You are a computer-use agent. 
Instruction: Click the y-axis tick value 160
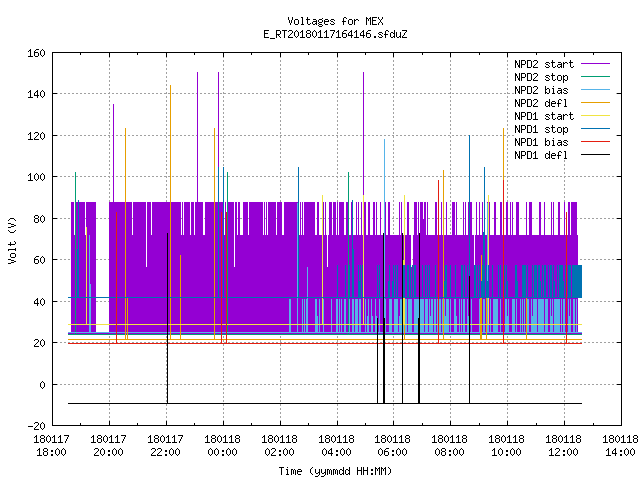click(x=36, y=53)
